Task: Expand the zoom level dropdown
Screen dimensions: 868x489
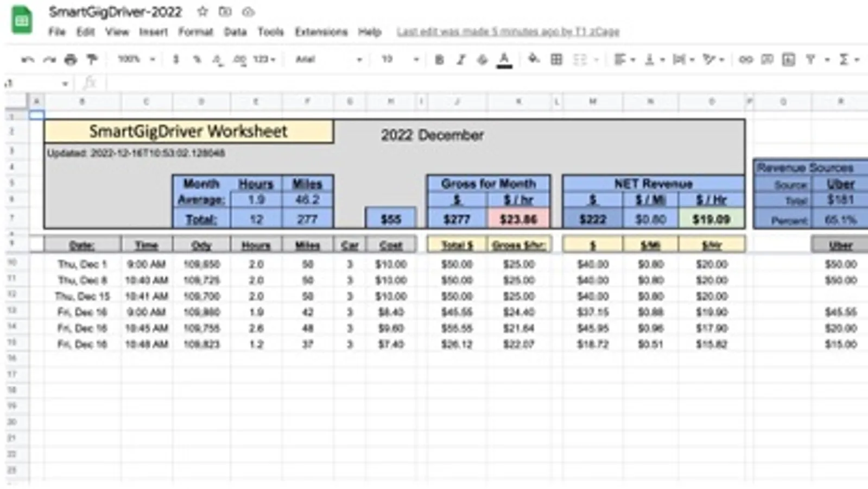Action: click(x=137, y=59)
